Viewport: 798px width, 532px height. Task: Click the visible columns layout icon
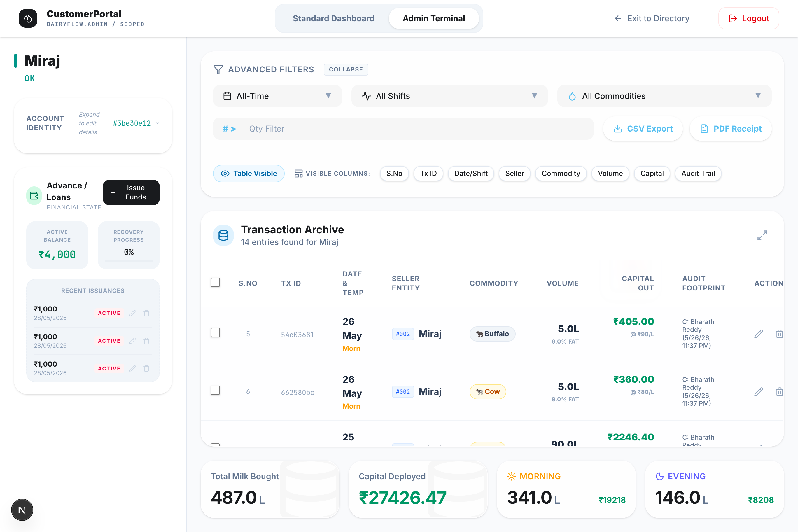tap(299, 173)
